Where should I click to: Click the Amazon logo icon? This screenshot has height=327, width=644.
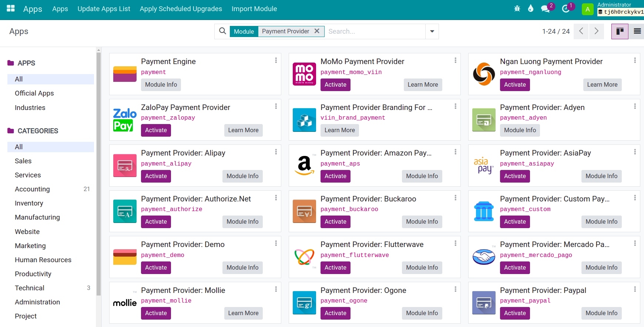click(x=304, y=166)
